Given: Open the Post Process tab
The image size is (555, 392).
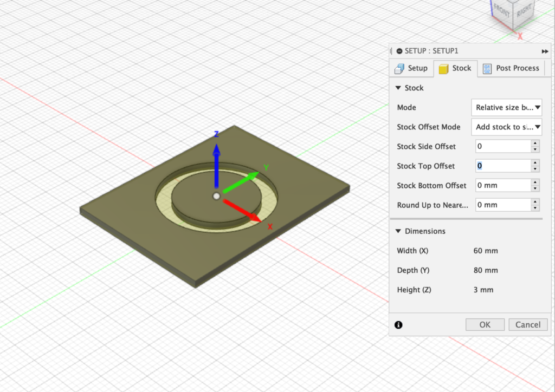Looking at the screenshot, I should point(511,68).
